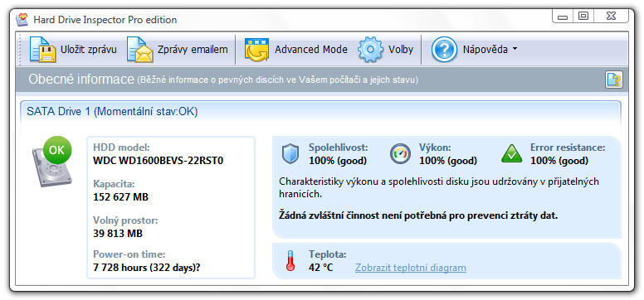Viewport: 644px width, 300px height.
Task: Click the model text WDC WD1600BEVS-22RST0
Action: coord(159,161)
